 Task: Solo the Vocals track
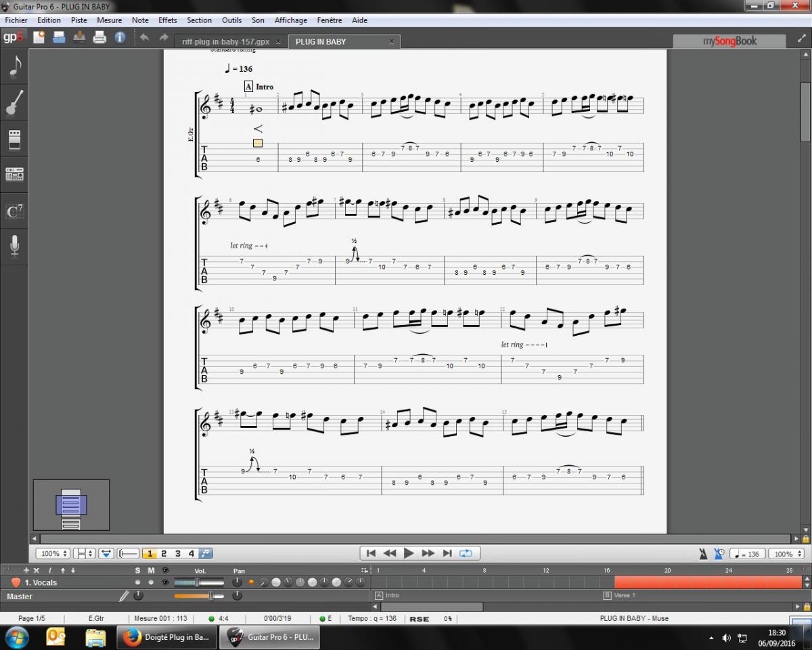[x=138, y=582]
